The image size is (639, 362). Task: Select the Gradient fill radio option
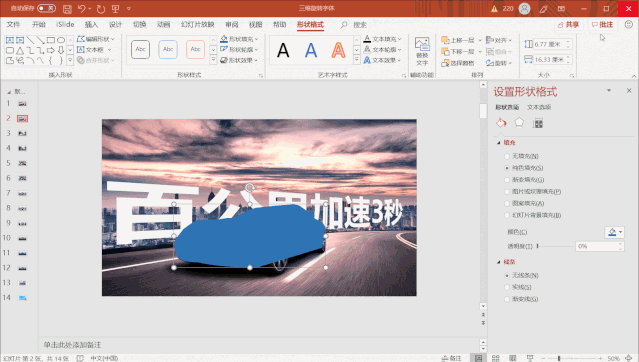pyautogui.click(x=507, y=180)
